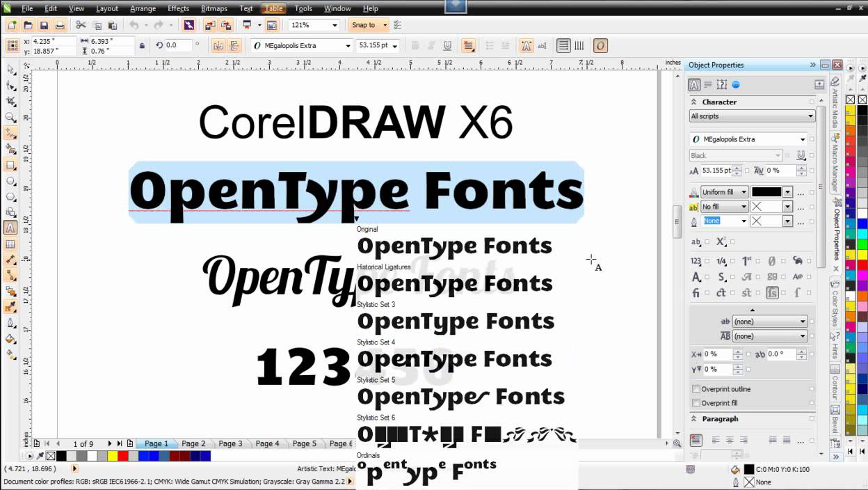The image size is (868, 490).
Task: Toggle the Overprint fill checkbox
Action: [x=696, y=403]
